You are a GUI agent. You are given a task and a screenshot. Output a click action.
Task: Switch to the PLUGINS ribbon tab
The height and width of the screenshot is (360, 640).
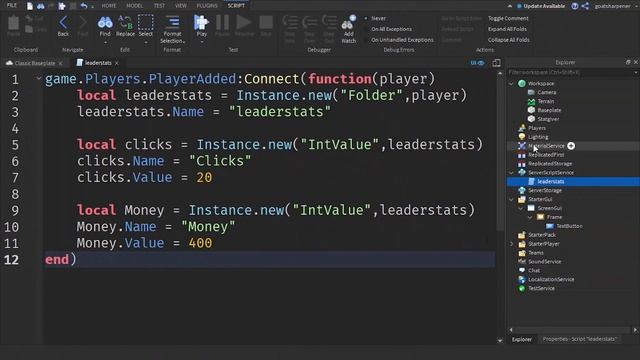(207, 6)
